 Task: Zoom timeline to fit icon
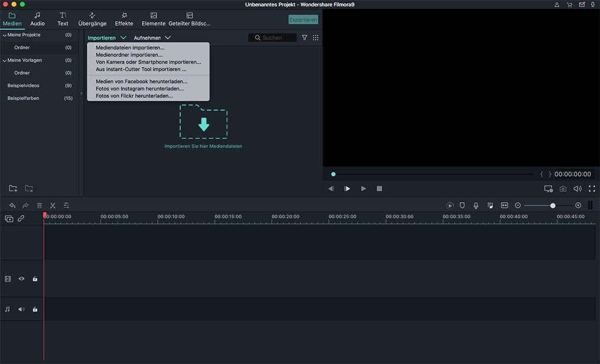coord(504,206)
